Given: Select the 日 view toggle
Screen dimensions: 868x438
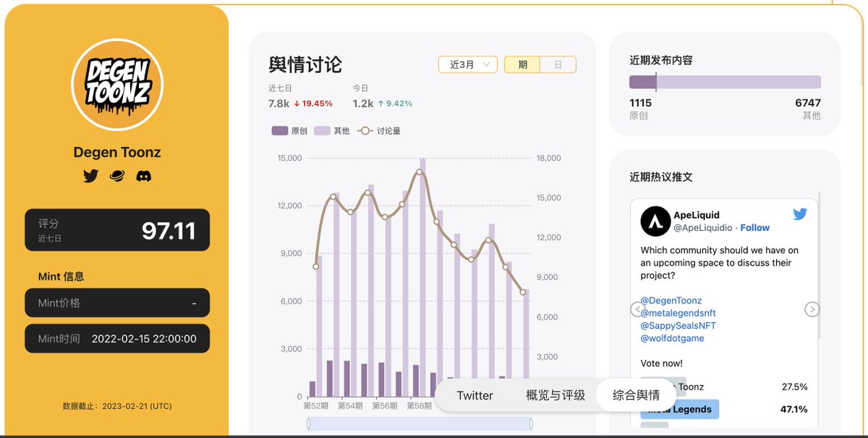Looking at the screenshot, I should point(558,64).
